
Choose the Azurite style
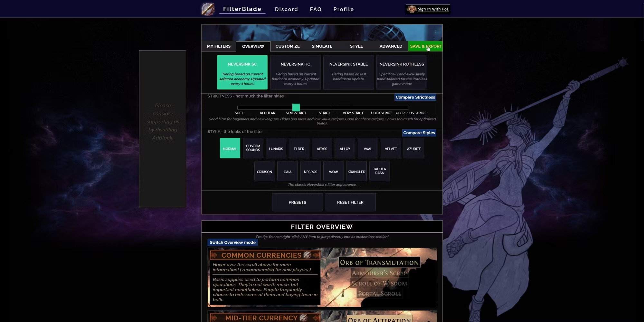tap(414, 148)
